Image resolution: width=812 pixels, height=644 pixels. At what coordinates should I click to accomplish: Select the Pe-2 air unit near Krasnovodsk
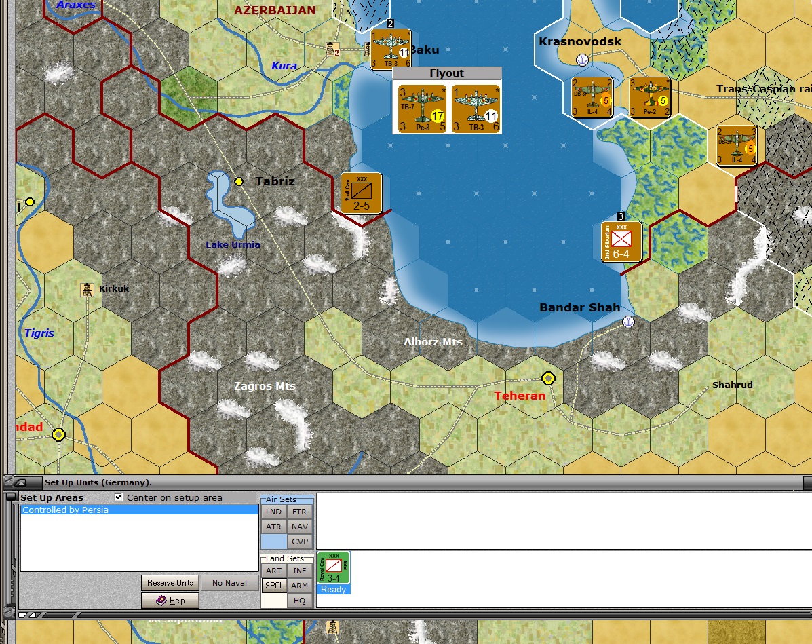649,97
